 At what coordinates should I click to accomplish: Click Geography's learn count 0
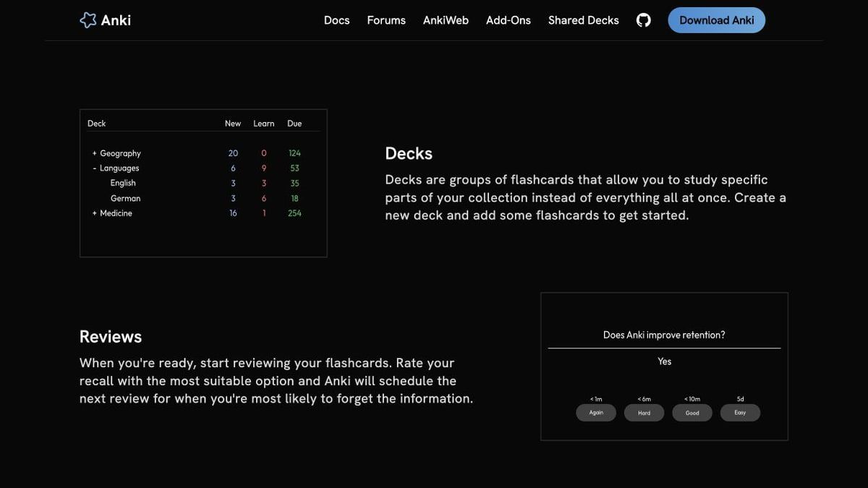(264, 153)
